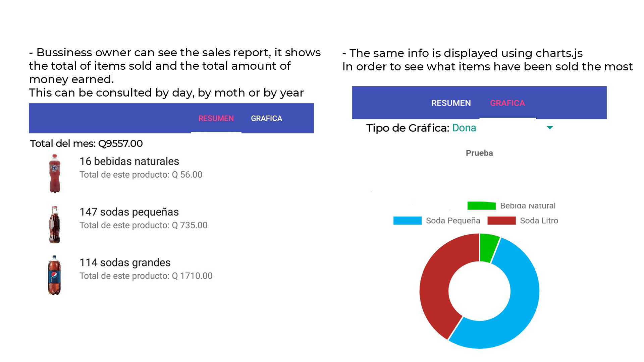
Task: Select RESUMEN tab in right chart panel
Action: 451,103
